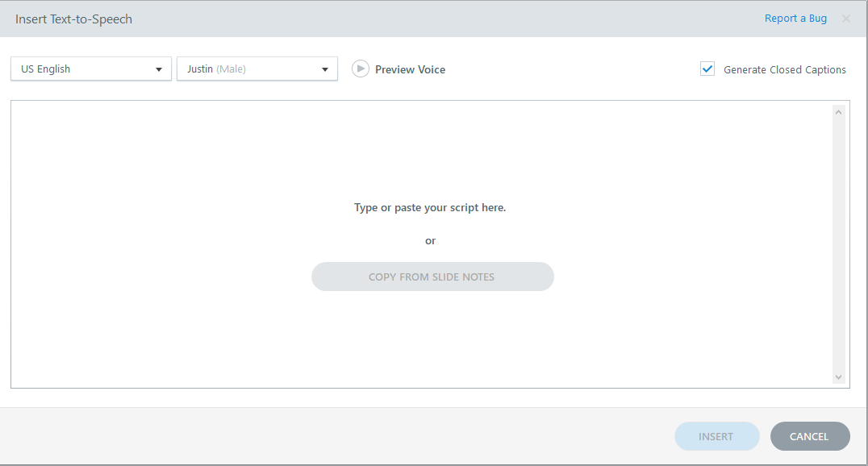Play the Preview Voice icon

[361, 69]
